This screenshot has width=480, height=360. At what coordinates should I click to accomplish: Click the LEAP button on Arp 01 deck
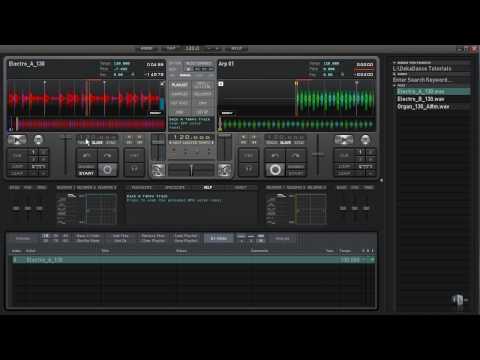coord(344,173)
